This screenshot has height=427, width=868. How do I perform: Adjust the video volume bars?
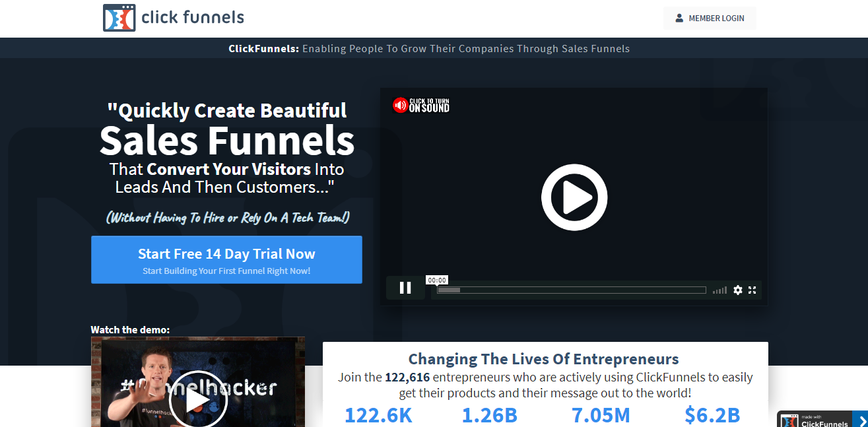(719, 290)
